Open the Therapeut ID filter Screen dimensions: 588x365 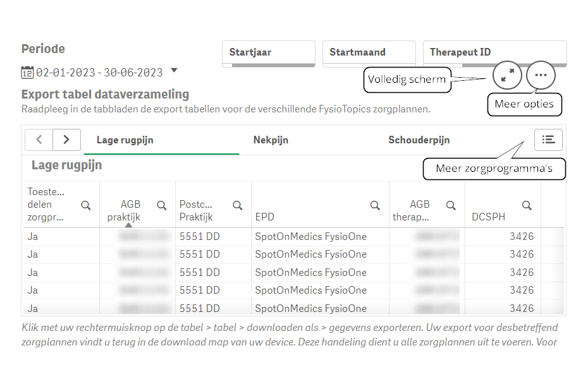coord(494,53)
